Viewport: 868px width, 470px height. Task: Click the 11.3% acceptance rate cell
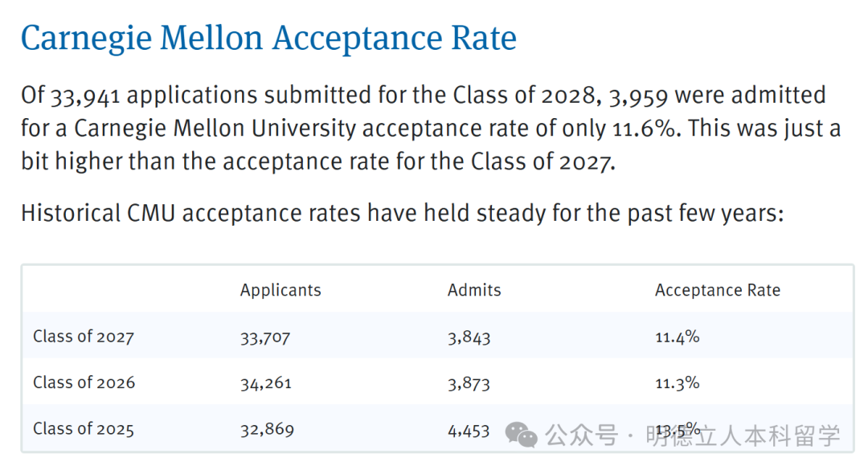pyautogui.click(x=677, y=383)
